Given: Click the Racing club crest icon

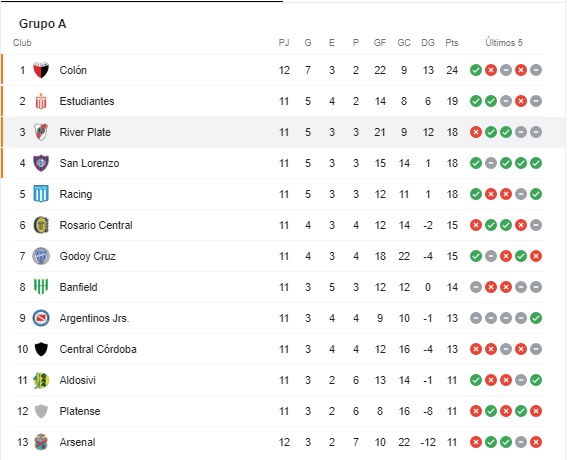Looking at the screenshot, I should click(41, 194).
